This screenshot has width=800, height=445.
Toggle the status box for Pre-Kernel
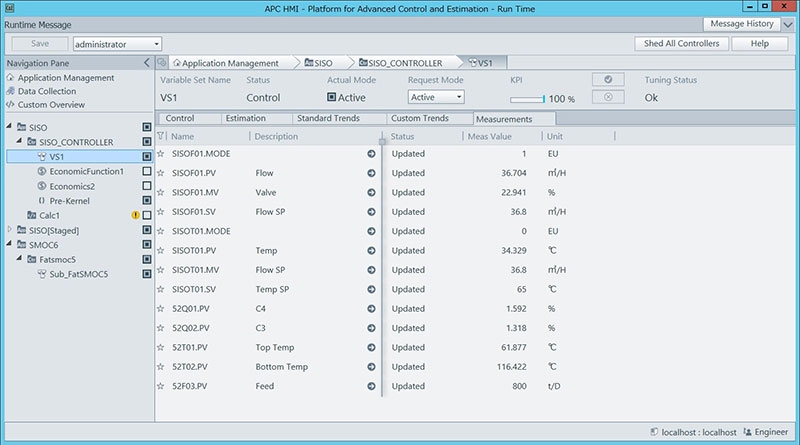click(x=147, y=201)
